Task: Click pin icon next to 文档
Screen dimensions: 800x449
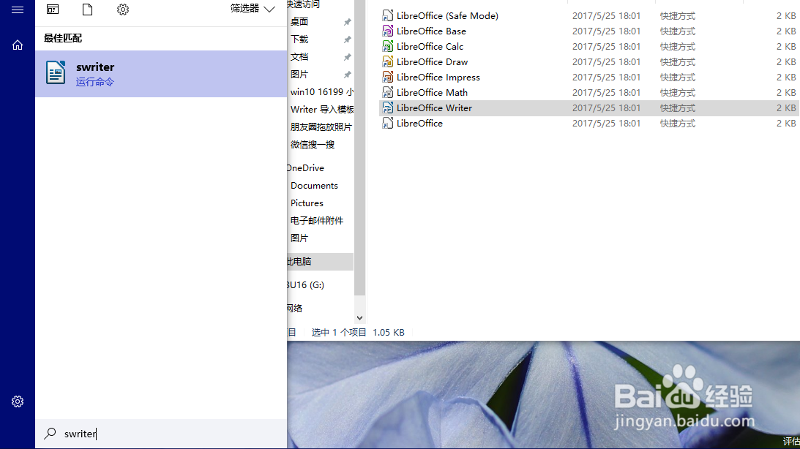Action: (347, 57)
